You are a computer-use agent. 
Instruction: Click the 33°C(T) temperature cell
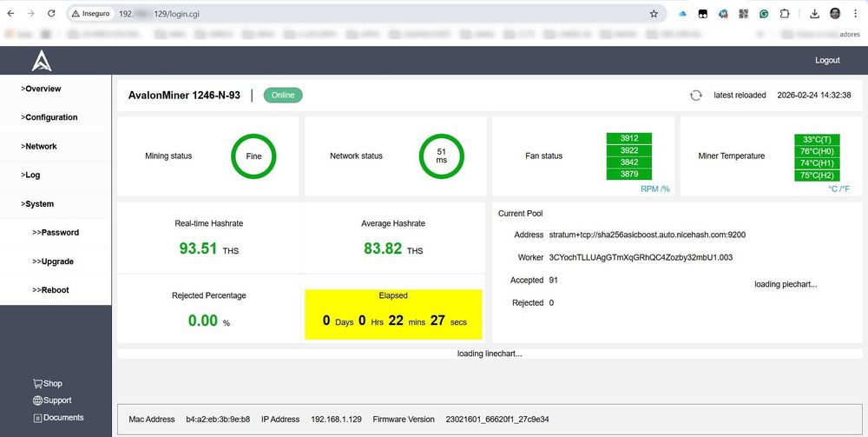coord(817,140)
